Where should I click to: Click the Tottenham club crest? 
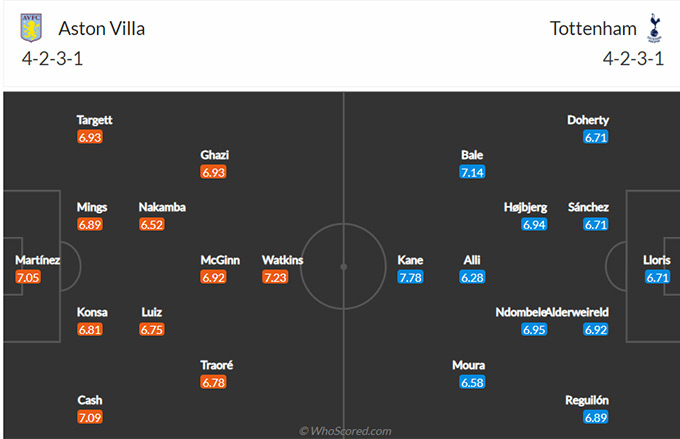[654, 28]
